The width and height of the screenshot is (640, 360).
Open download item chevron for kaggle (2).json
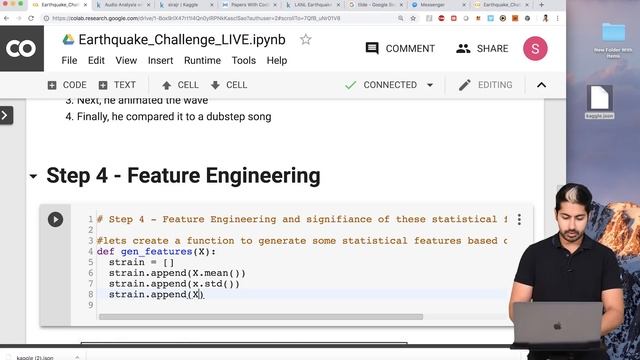click(77, 357)
